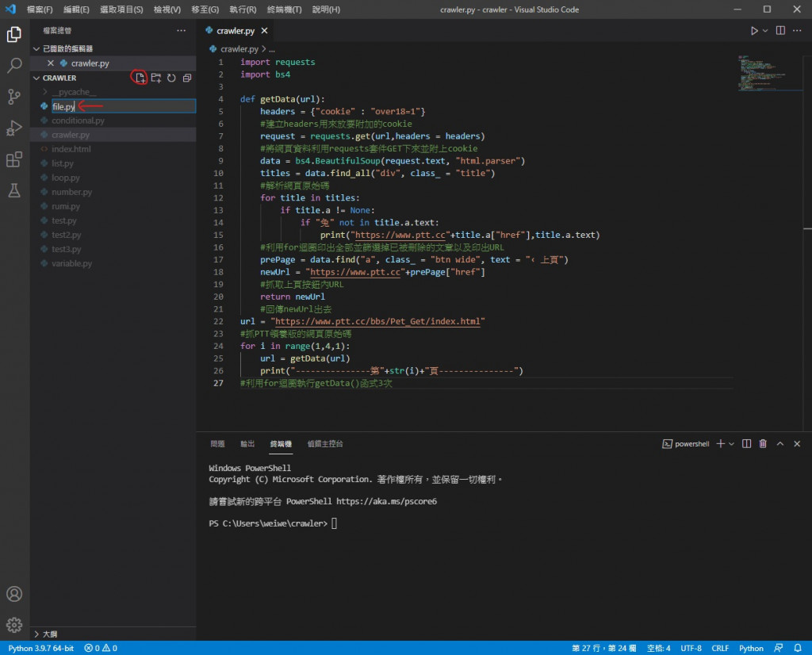Open the Terminal (終端機) menu
812x655 pixels.
(x=285, y=10)
